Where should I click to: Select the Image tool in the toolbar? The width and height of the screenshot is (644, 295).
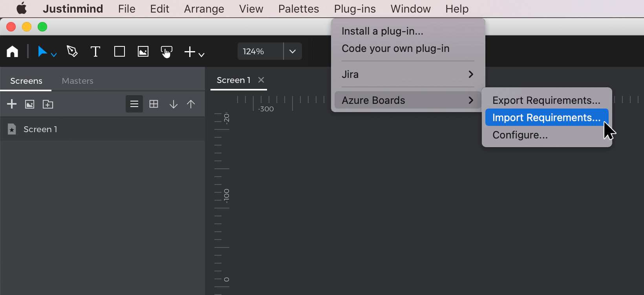143,52
